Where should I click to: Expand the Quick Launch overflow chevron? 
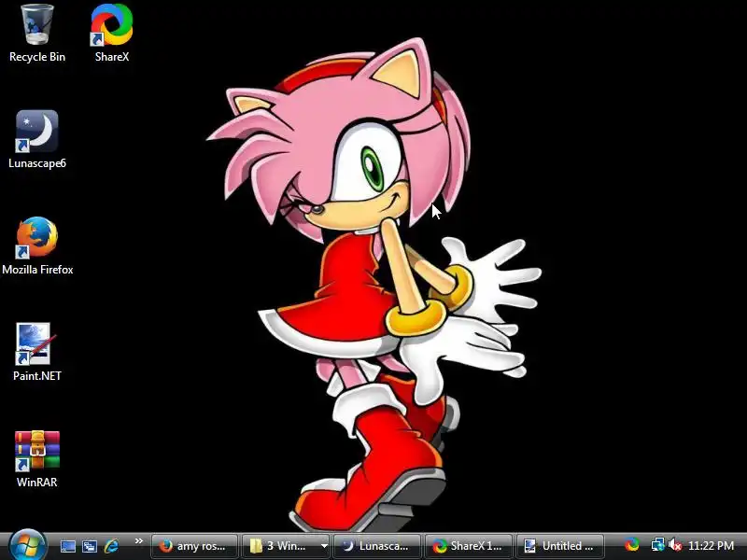pos(138,541)
